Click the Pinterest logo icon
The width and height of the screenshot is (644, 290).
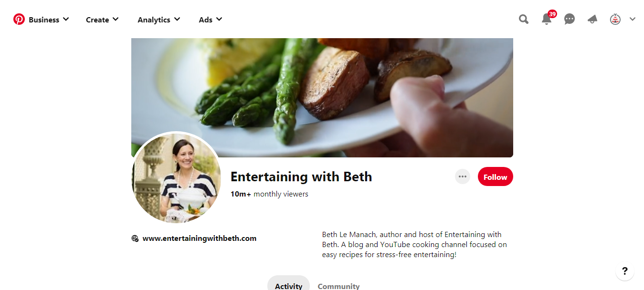click(x=19, y=19)
